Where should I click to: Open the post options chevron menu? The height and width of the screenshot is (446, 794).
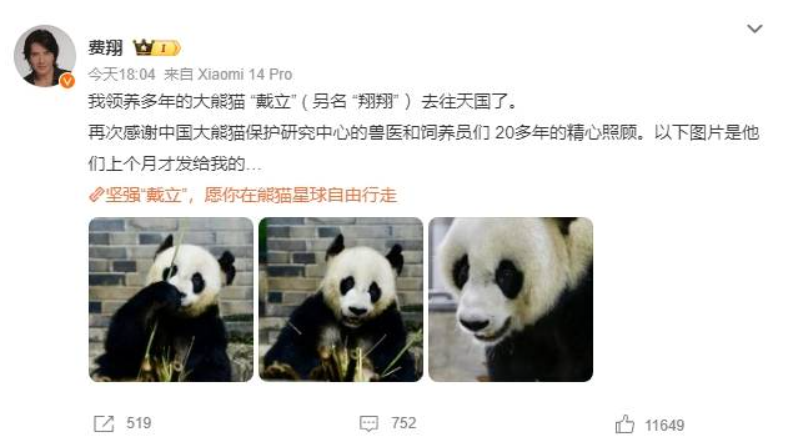click(x=755, y=29)
